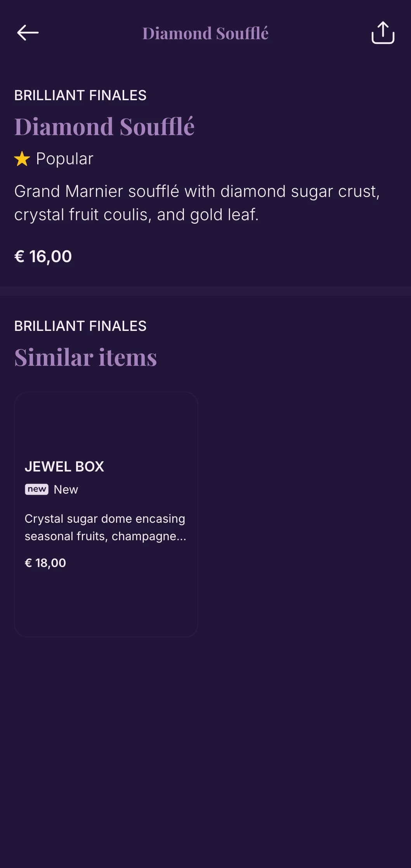Tap BRILLIANT FINALES label above Similar items

coord(80,326)
